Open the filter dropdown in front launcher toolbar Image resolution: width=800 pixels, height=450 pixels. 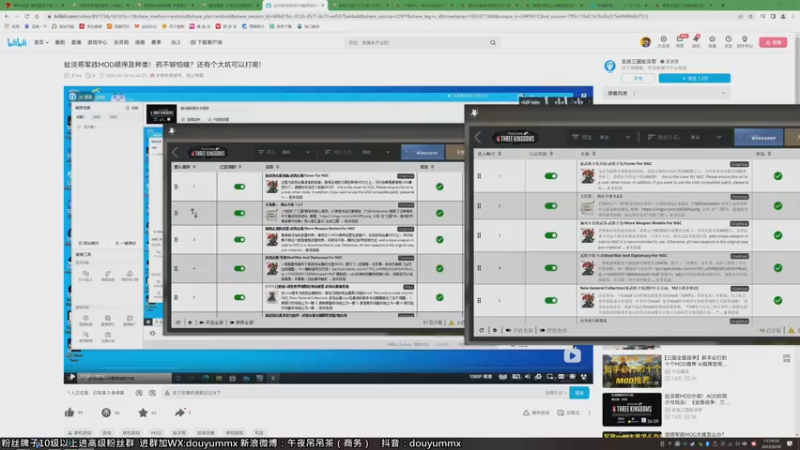pyautogui.click(x=602, y=137)
